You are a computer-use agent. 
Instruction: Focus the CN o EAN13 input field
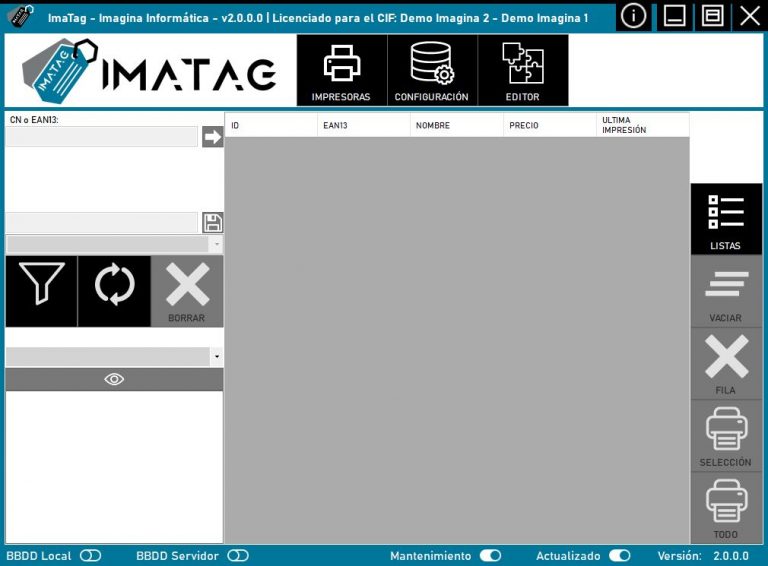(102, 137)
